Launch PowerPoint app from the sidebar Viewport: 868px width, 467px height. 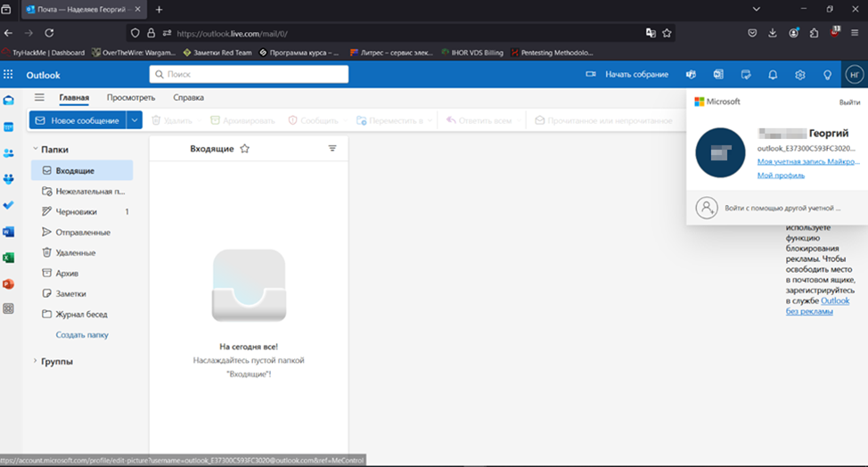(x=8, y=283)
